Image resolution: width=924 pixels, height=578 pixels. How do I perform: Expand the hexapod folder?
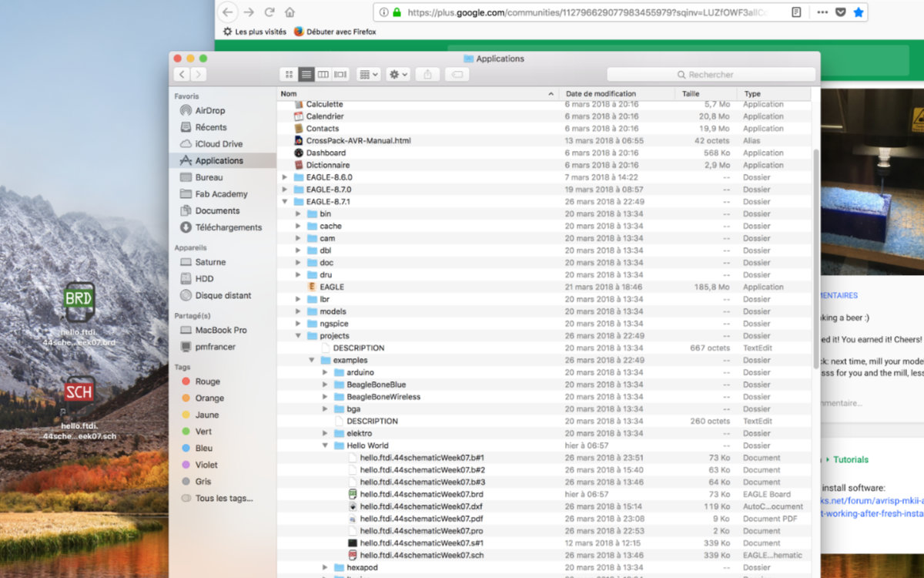[325, 567]
